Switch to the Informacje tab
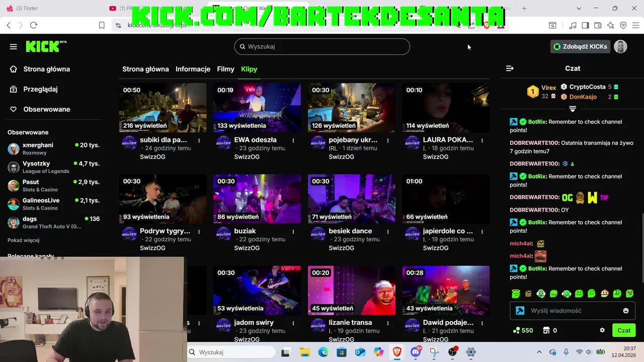 193,69
